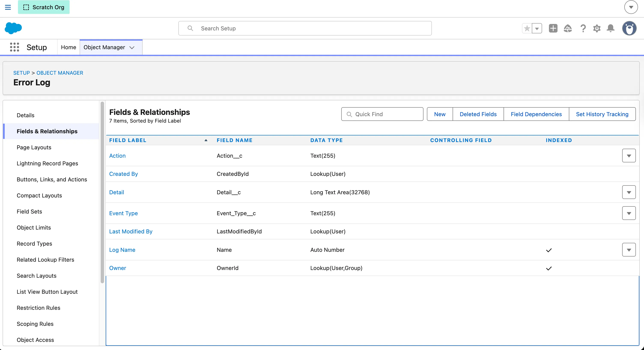Click Set History Tracking button
644x350 pixels.
[602, 114]
